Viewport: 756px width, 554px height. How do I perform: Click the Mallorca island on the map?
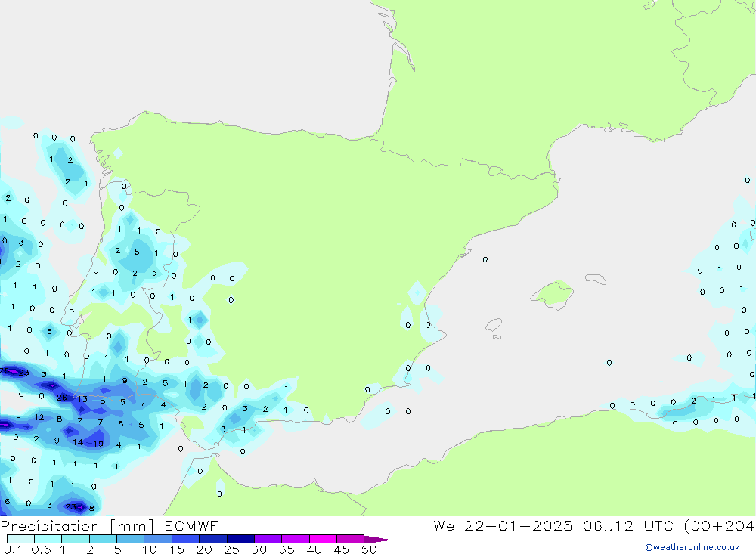point(552,292)
